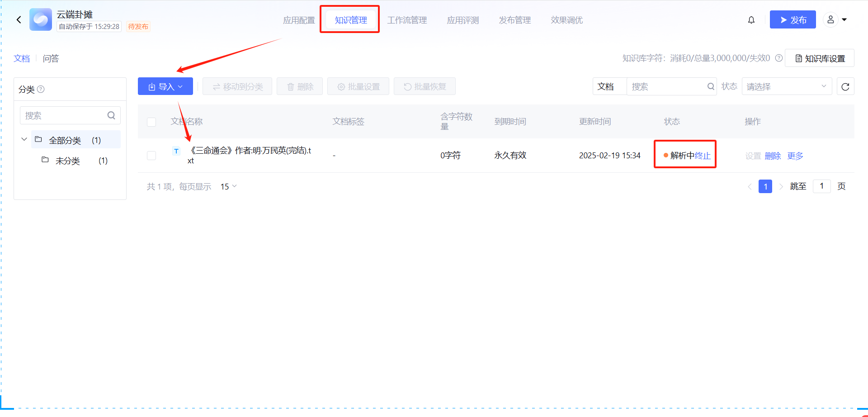Go to next page arrow
This screenshot has width=868, height=417.
pos(781,186)
